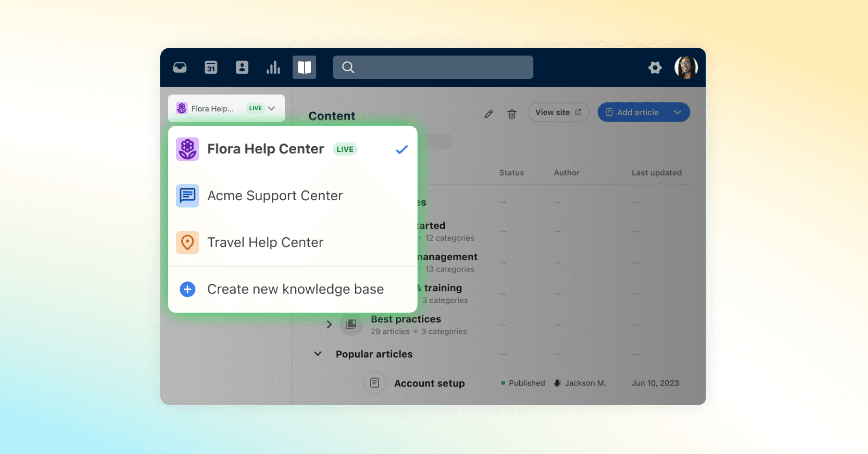The height and width of the screenshot is (454, 868).
Task: View Reports via the bar chart icon
Action: tap(273, 67)
